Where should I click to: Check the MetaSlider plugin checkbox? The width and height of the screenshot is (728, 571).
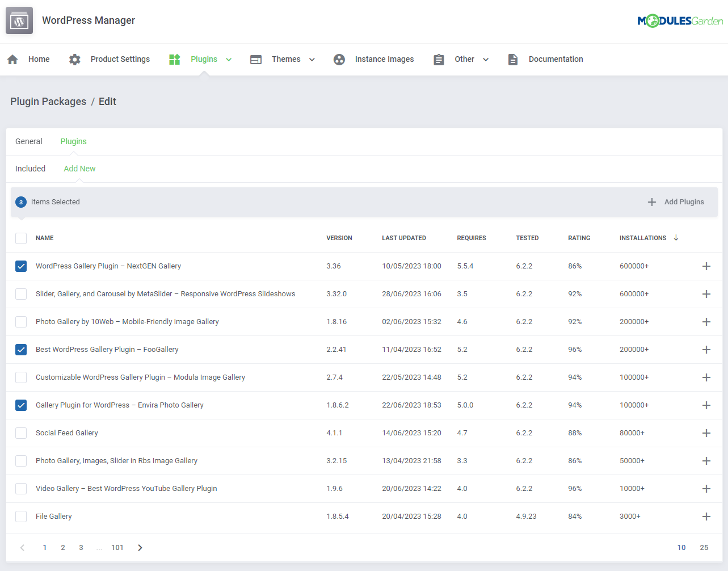point(21,294)
